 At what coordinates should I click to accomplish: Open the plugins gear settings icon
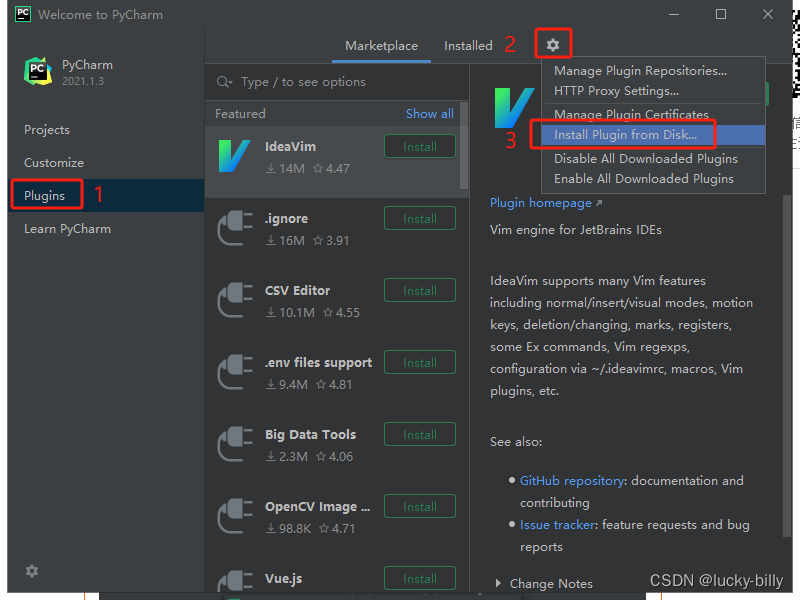553,45
